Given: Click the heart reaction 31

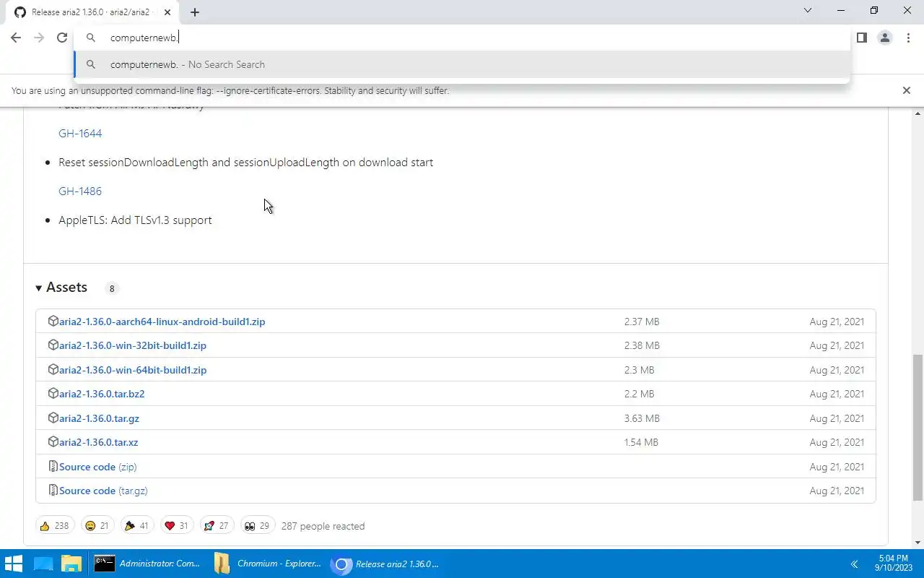Looking at the screenshot, I should click(x=176, y=526).
